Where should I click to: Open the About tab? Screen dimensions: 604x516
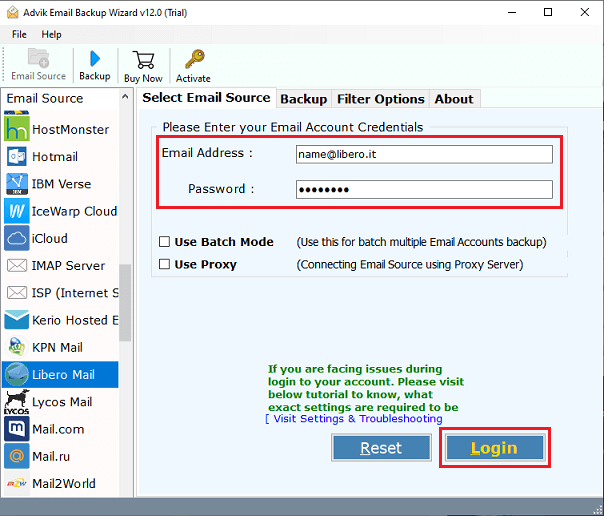(x=454, y=99)
